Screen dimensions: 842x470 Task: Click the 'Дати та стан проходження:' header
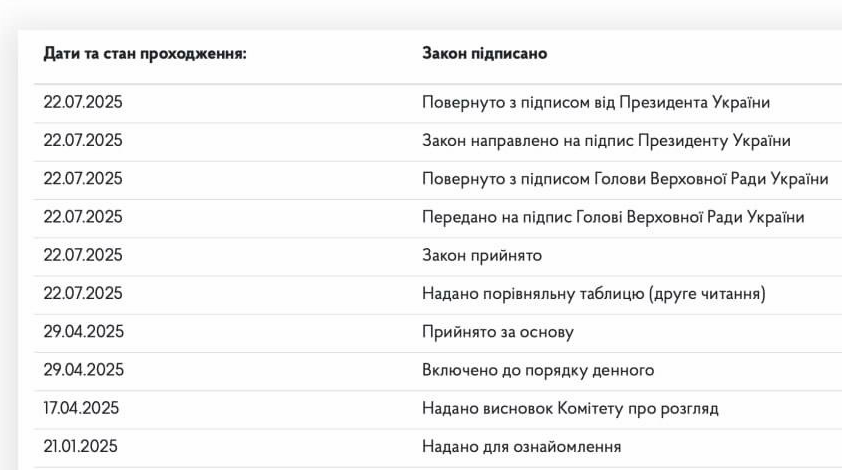(145, 54)
